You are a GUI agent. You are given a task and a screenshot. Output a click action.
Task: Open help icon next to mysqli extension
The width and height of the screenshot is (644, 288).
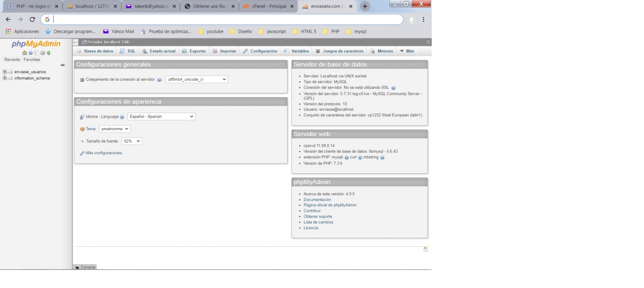coord(346,158)
